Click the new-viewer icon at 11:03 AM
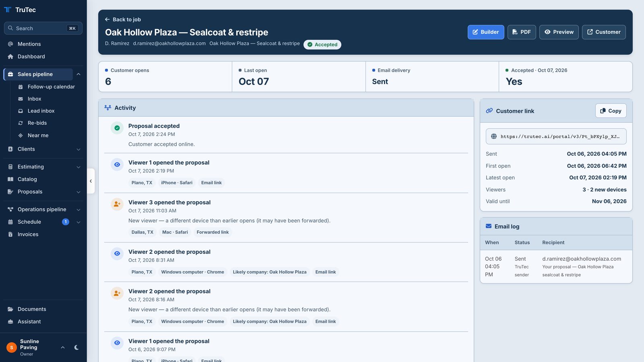 117,204
